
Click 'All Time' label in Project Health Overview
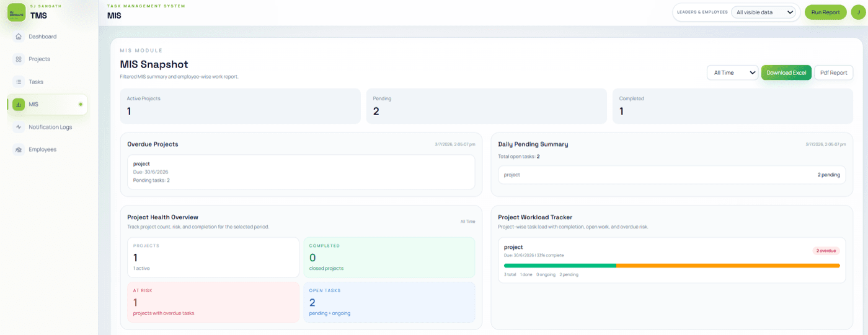(x=467, y=221)
